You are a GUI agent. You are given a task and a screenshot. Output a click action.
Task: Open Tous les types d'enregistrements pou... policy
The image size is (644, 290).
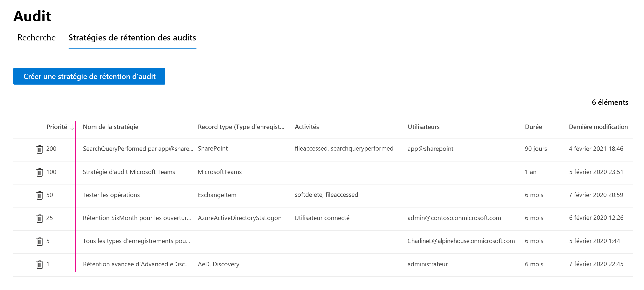136,241
